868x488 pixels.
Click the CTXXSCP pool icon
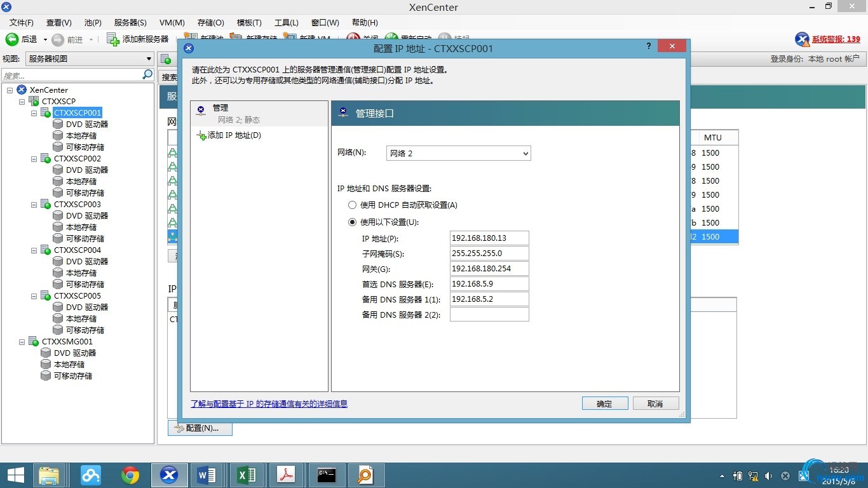click(34, 102)
